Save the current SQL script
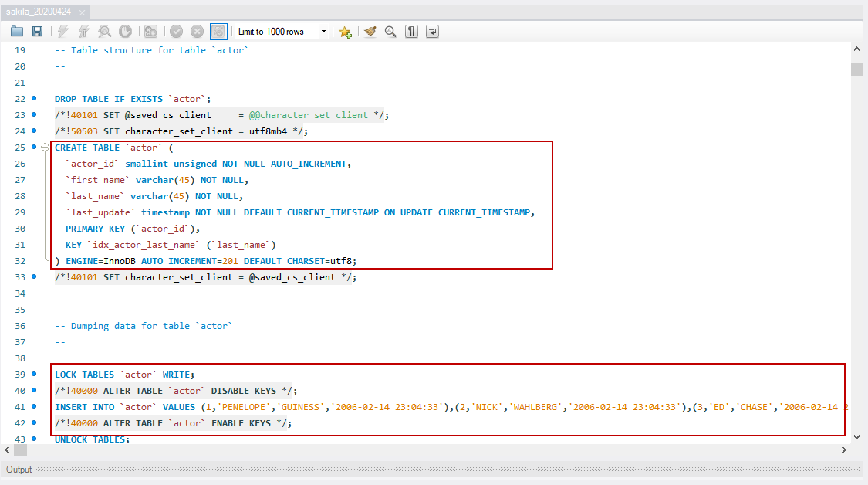The width and height of the screenshot is (868, 485). point(38,31)
